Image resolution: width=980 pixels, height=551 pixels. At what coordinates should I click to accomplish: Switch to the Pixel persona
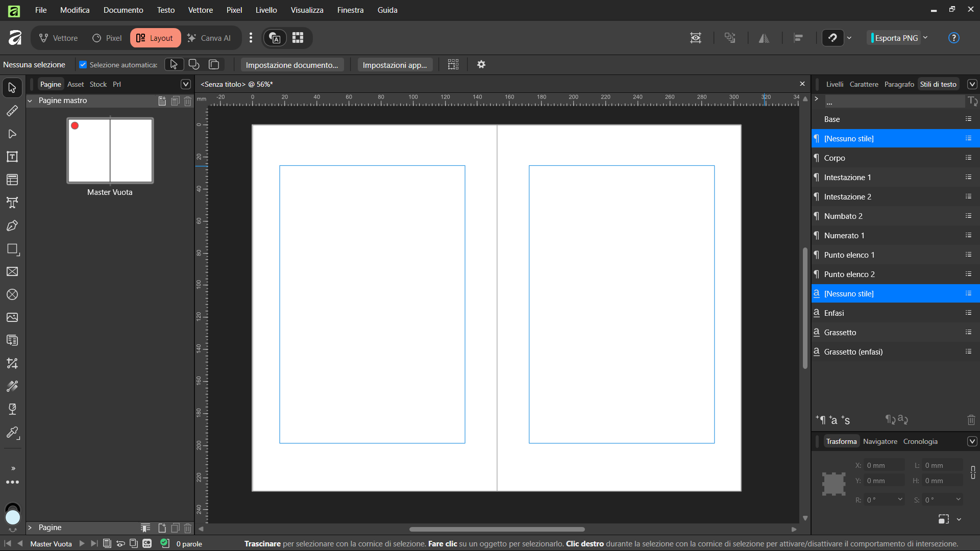(x=107, y=38)
